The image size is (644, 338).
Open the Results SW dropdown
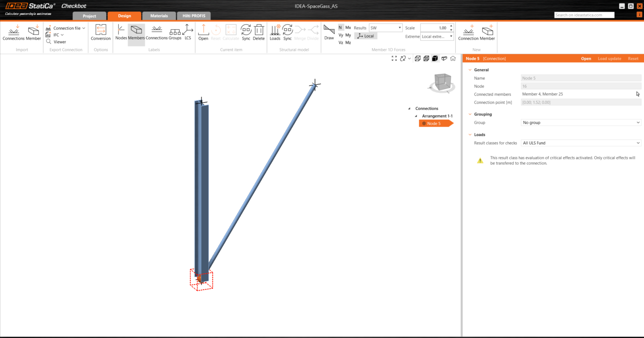386,28
